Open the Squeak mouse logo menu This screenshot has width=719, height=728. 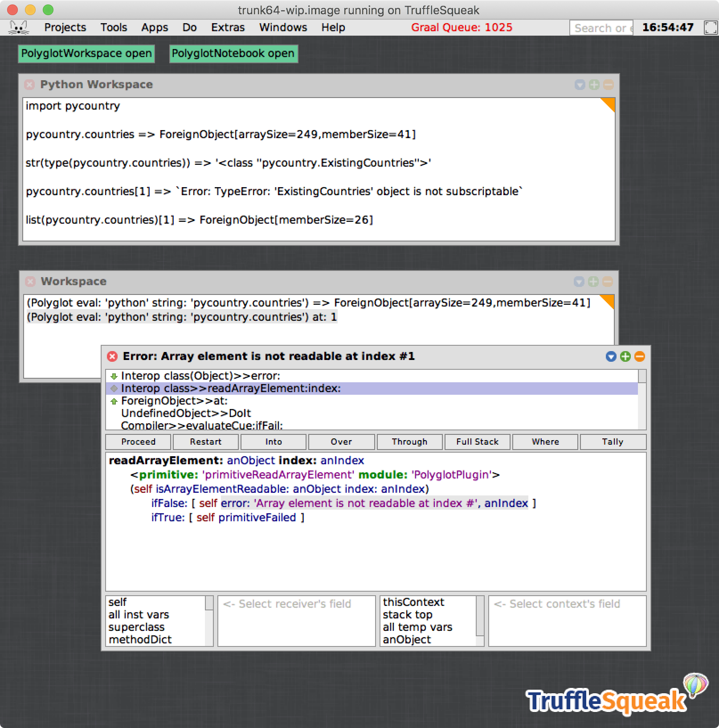[x=19, y=28]
